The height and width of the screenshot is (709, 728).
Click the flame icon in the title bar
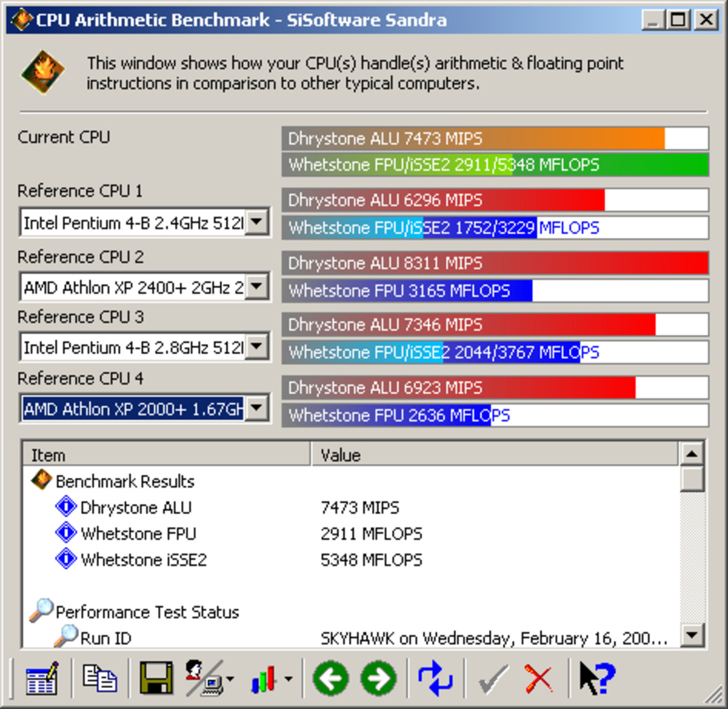pos(21,20)
